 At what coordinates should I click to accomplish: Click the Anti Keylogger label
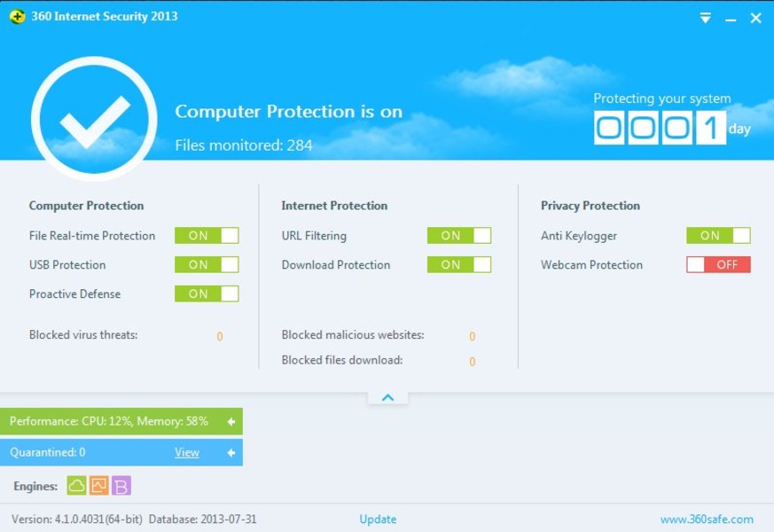(x=579, y=236)
